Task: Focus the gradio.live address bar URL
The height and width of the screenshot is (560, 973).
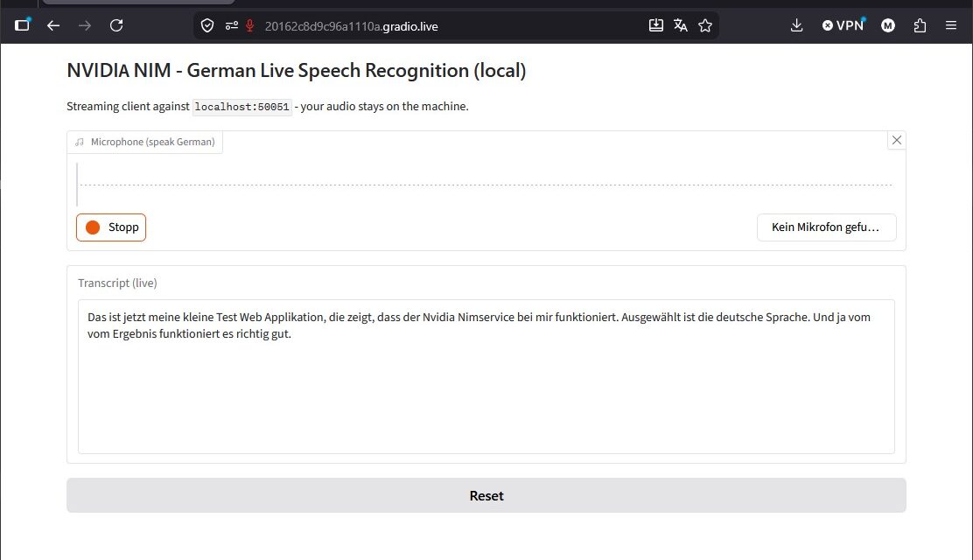Action: pos(351,26)
